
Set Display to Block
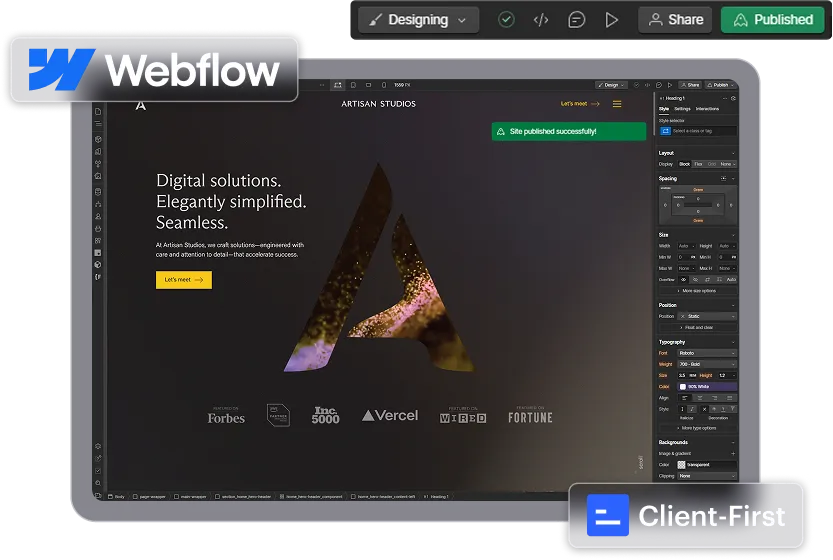click(x=684, y=164)
